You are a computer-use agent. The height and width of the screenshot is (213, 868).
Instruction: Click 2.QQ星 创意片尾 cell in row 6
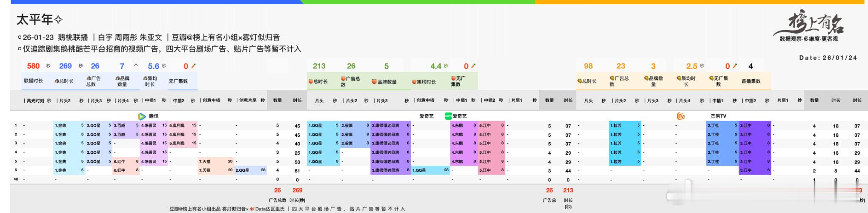251,170
